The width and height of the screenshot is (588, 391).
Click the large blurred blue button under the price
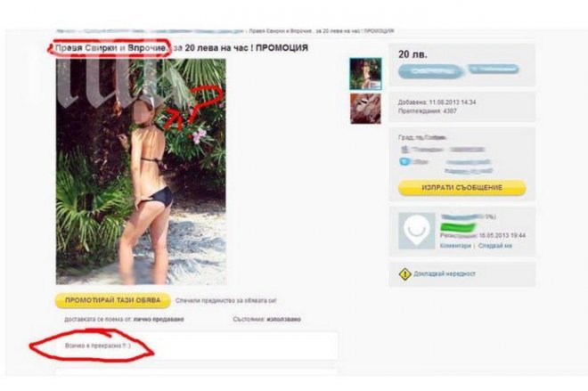[x=430, y=71]
